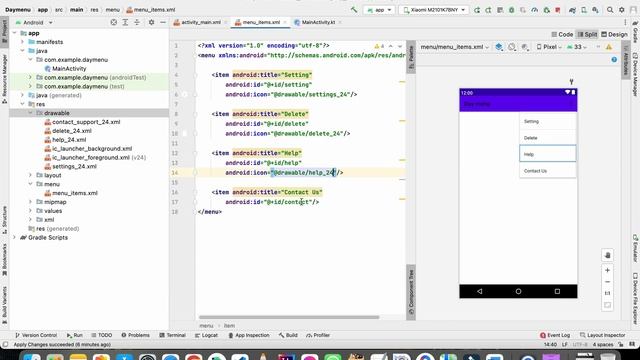Collapse the drawable folder
This screenshot has width=640, height=360.
pos(30,113)
